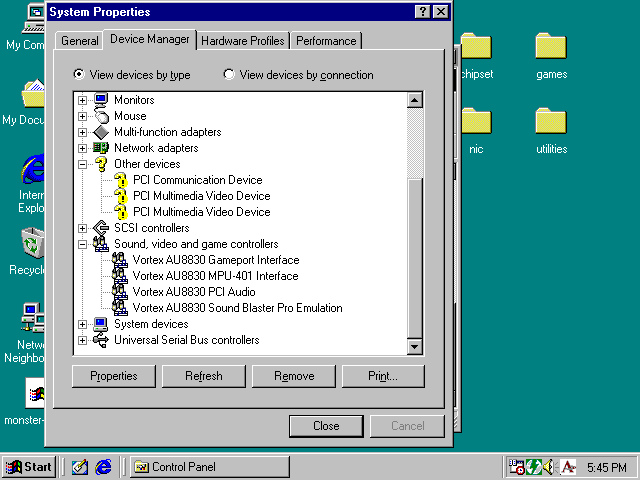Screen dimensions: 640x480
Task: Launch Internet Explorer from quick launch
Action: 103,467
